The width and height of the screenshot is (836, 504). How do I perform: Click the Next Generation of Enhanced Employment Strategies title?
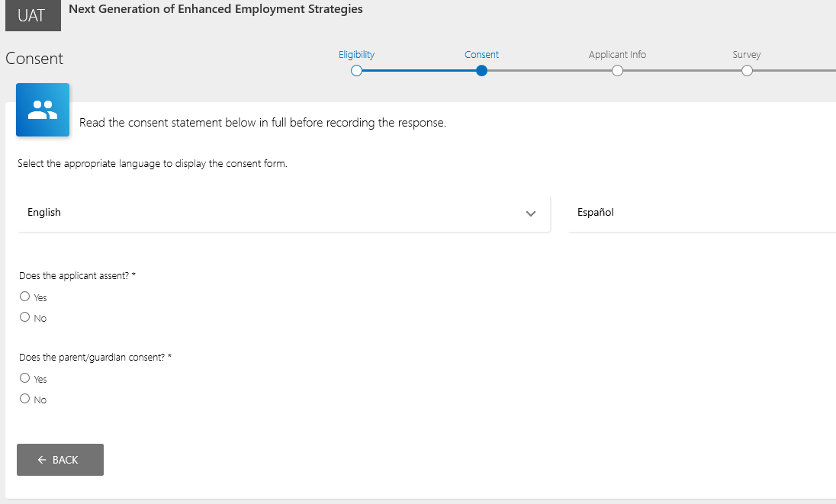pos(216,10)
